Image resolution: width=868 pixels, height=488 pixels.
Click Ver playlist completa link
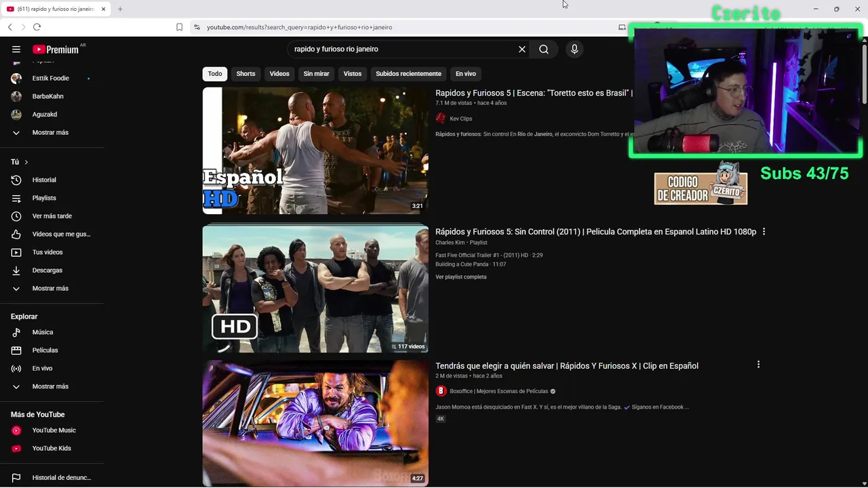(461, 277)
